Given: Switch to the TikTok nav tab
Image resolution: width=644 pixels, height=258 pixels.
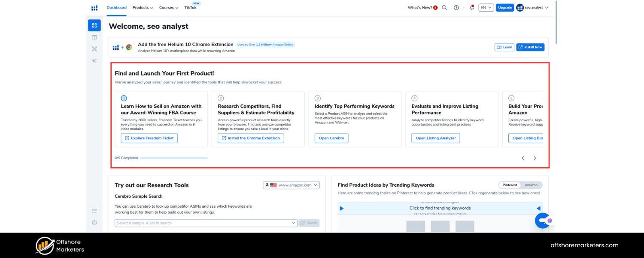Looking at the screenshot, I should (x=190, y=7).
